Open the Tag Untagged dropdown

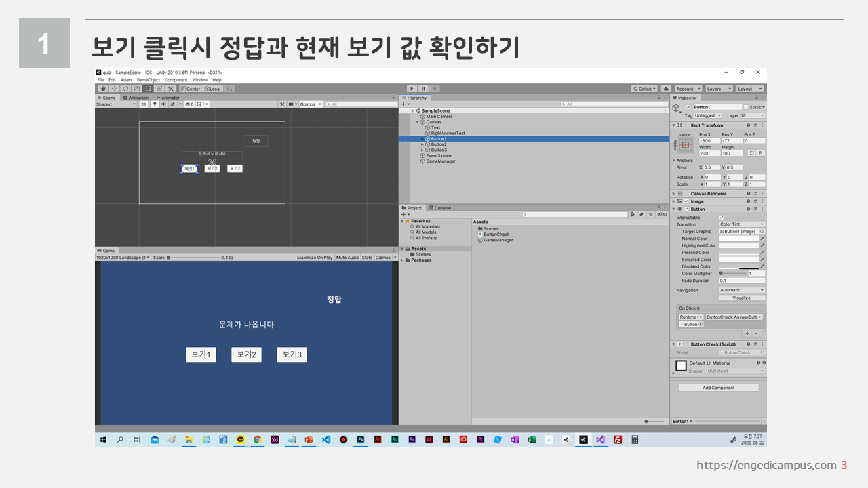[708, 115]
